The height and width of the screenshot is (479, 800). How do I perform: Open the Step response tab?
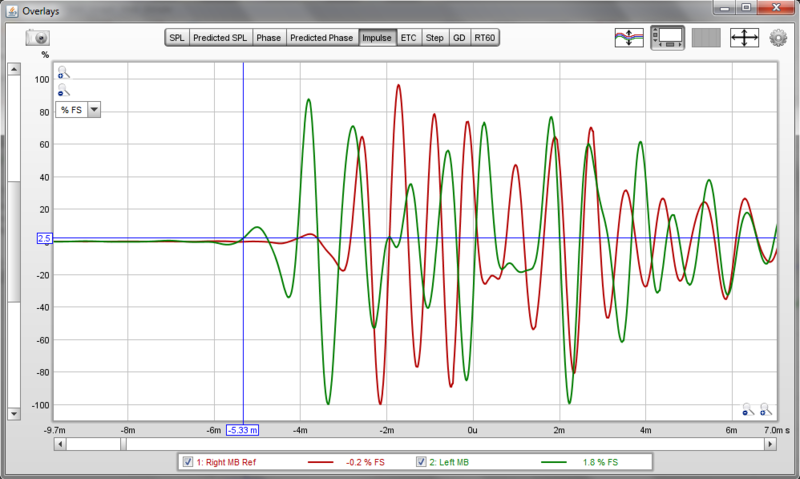click(435, 38)
